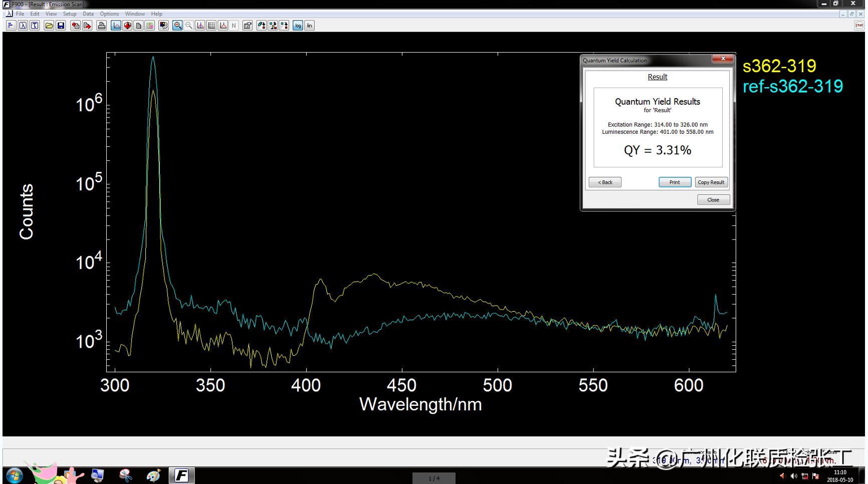Expand the Window menu
The width and height of the screenshot is (868, 484).
tap(135, 14)
